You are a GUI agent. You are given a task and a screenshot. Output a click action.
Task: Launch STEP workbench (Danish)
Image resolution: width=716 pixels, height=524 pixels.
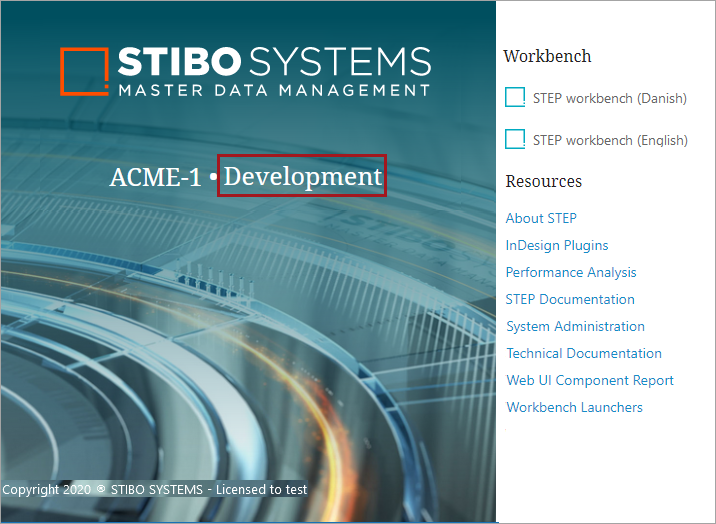tap(610, 98)
